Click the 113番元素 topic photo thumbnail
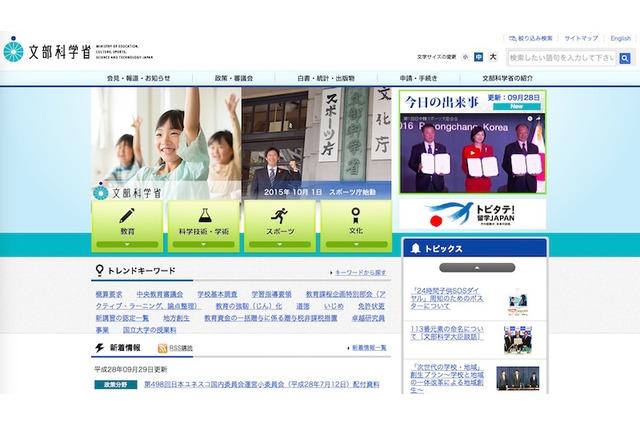 pos(518,339)
